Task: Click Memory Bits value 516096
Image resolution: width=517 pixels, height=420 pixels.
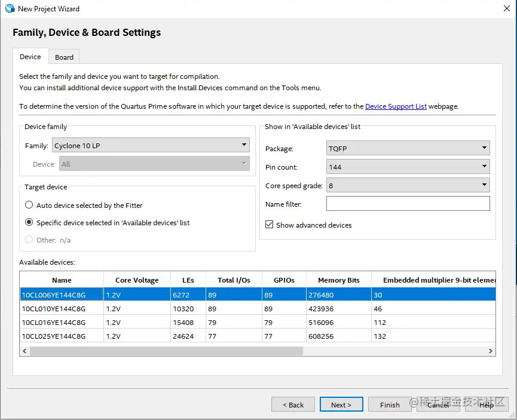Action: (321, 323)
